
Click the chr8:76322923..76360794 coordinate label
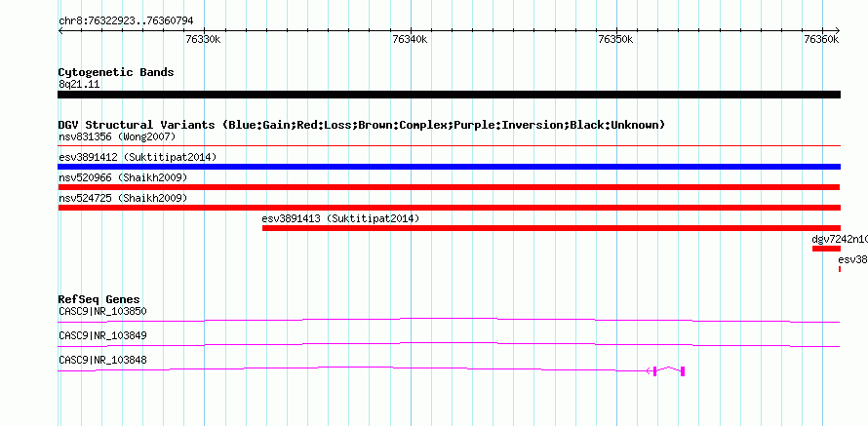(126, 21)
